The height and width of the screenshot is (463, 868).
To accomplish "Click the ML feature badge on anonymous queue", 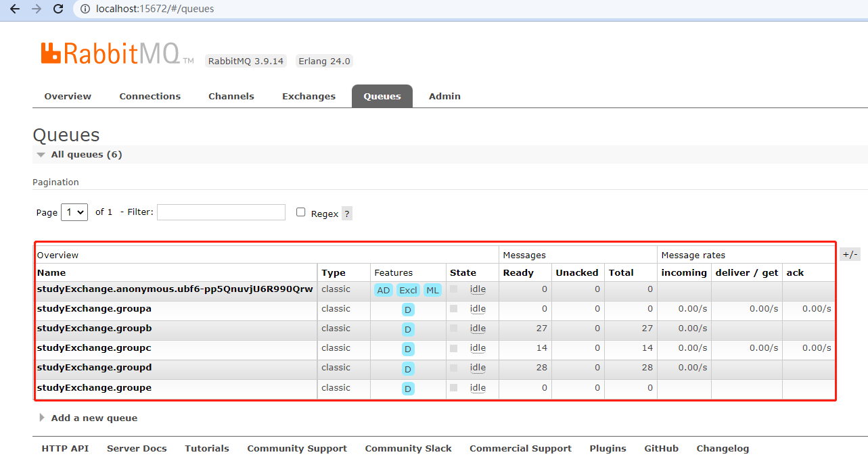I will coord(432,291).
